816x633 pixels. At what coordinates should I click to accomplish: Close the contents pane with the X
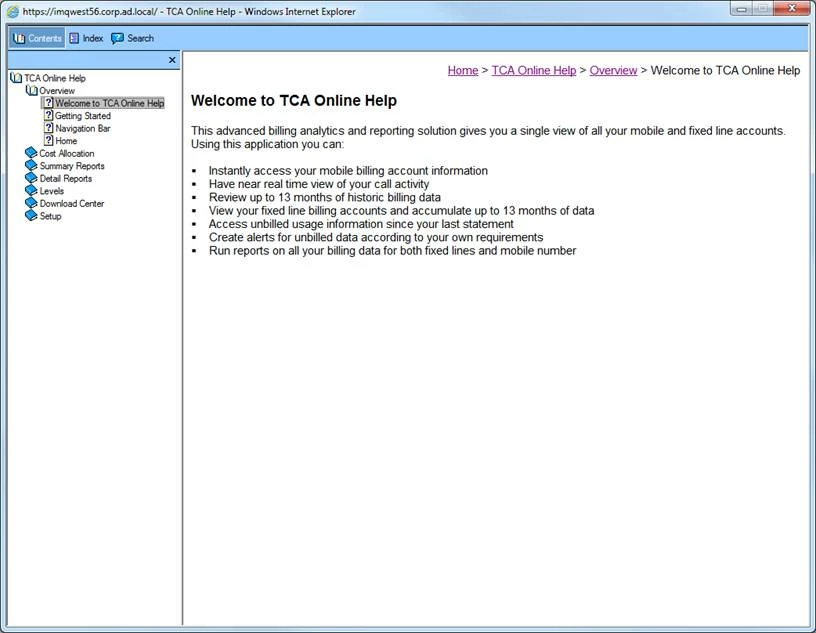[172, 60]
